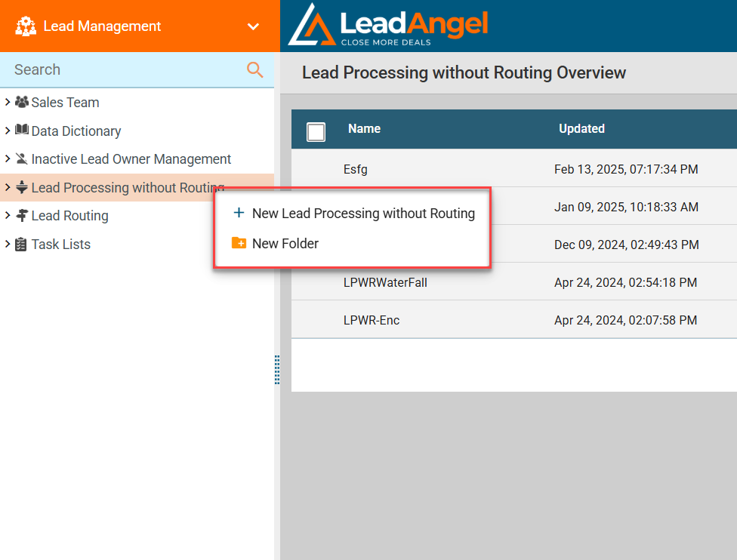737x560 pixels.
Task: Select Lead Processing without Routing tree item
Action: (x=128, y=187)
